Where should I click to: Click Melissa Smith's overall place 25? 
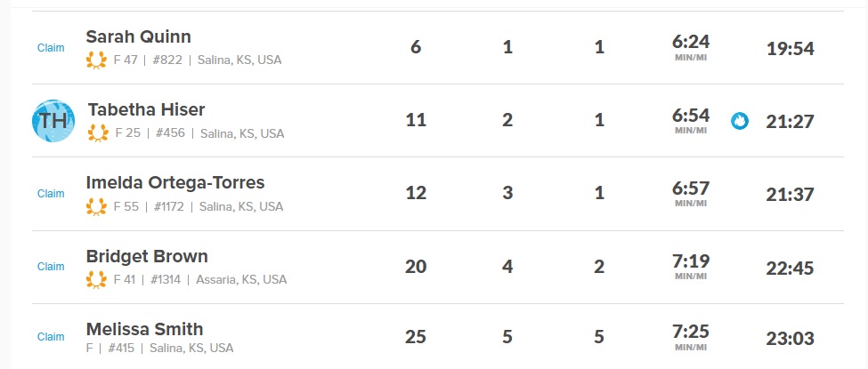pyautogui.click(x=416, y=337)
